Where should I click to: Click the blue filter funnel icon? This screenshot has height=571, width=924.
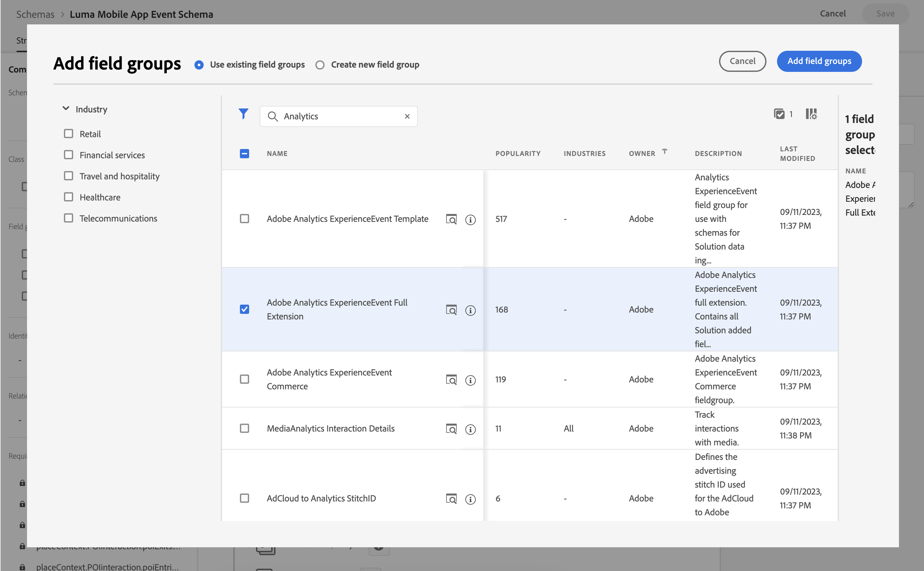244,114
